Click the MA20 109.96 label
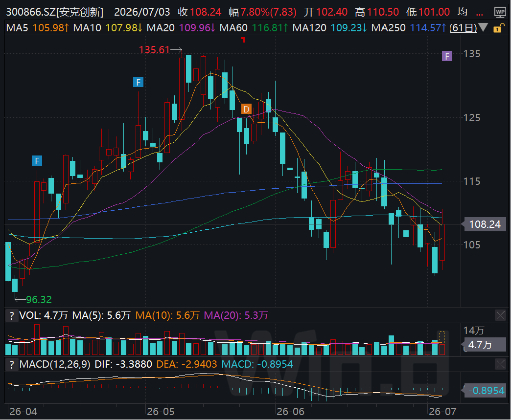This screenshot has width=511, height=420. [181, 28]
